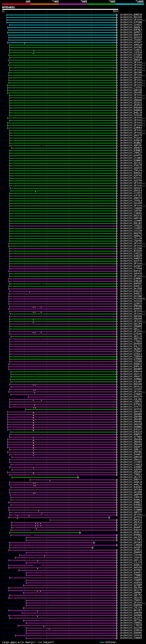The image size is (146, 644).
Task: Select the UniRef100_B6IVE7 label
Action: [131, 610]
